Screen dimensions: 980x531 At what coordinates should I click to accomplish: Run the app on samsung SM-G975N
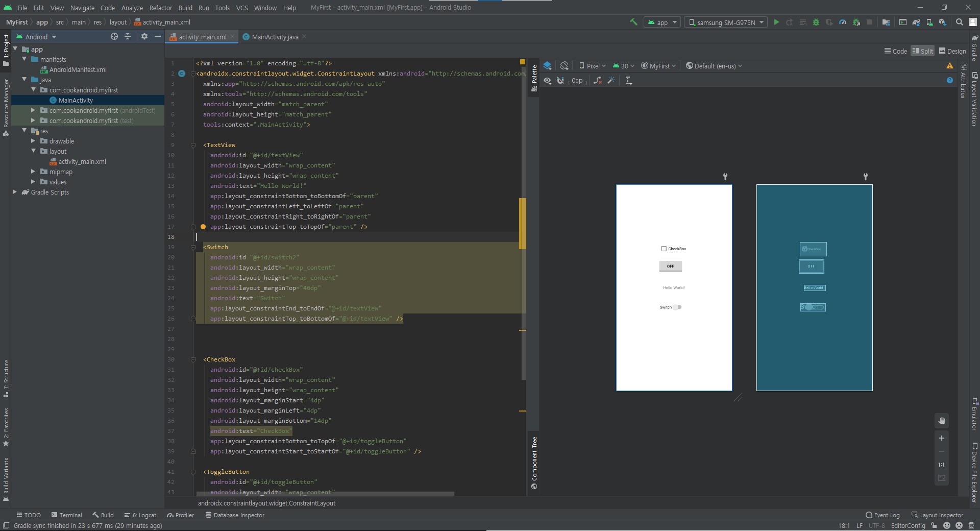[x=776, y=22]
